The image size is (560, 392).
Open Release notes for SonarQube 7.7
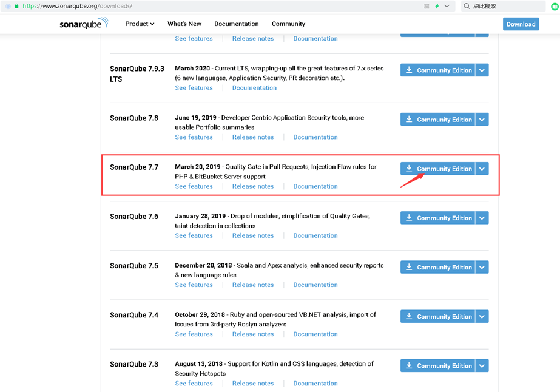[x=253, y=186]
